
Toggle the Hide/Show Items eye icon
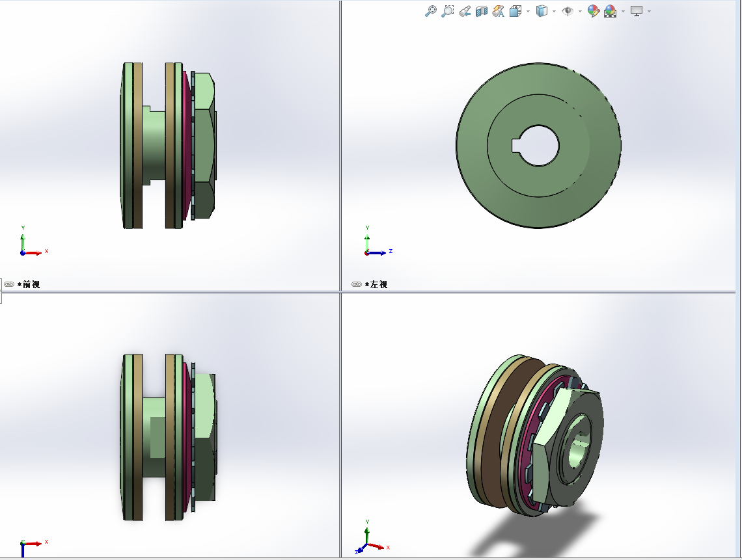click(x=568, y=11)
